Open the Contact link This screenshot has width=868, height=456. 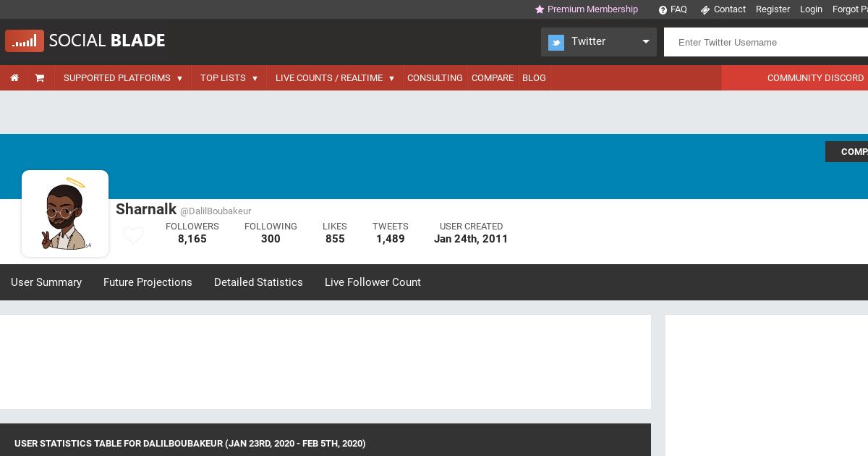click(729, 9)
